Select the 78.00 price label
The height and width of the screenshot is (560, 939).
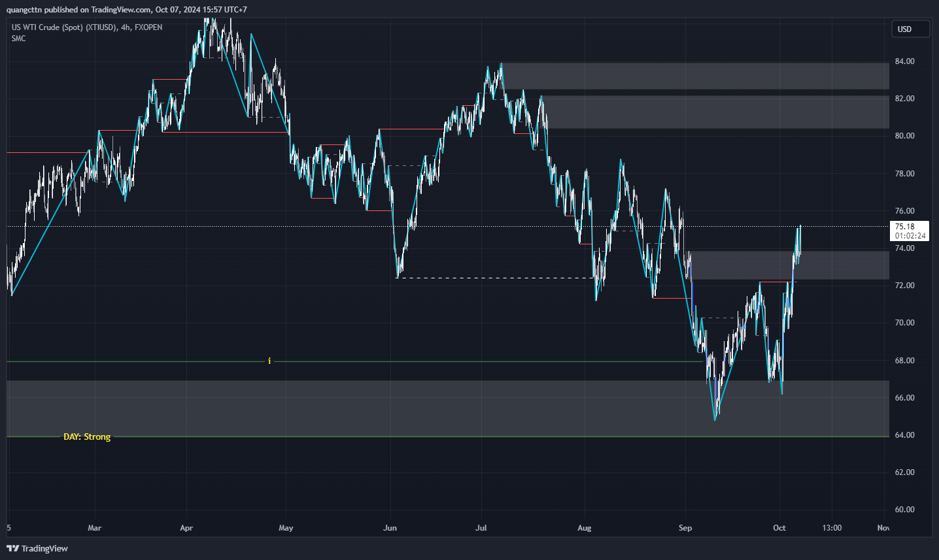[x=905, y=174]
